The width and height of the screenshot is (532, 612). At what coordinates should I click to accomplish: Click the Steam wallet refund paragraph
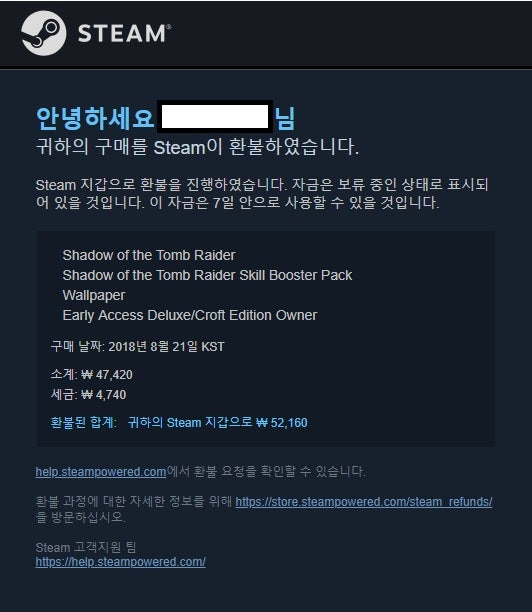tap(262, 194)
